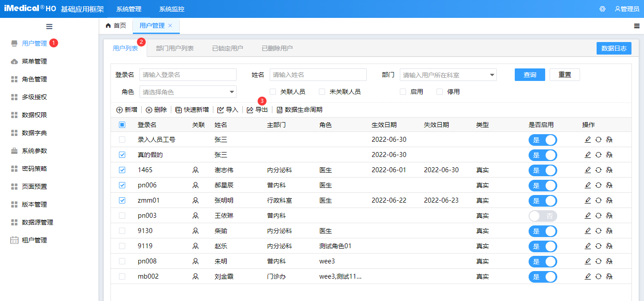Click the 查询 search button
The height and width of the screenshot is (301, 644).
(530, 75)
